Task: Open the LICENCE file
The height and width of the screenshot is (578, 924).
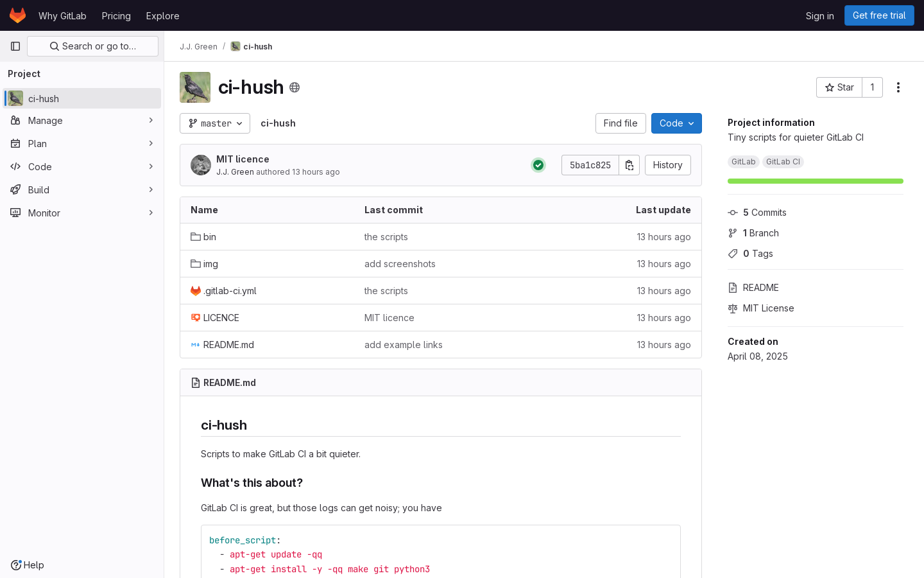Action: [221, 318]
